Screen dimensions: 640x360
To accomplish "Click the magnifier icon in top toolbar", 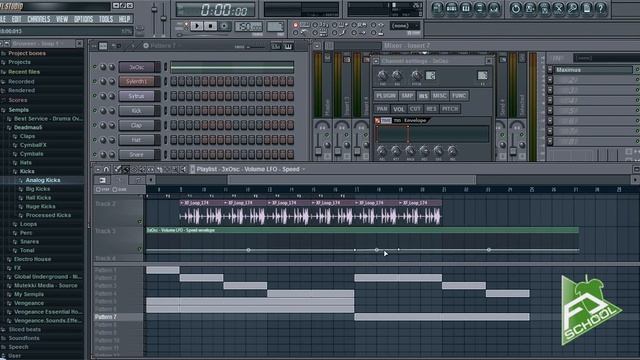I will pos(573,8).
